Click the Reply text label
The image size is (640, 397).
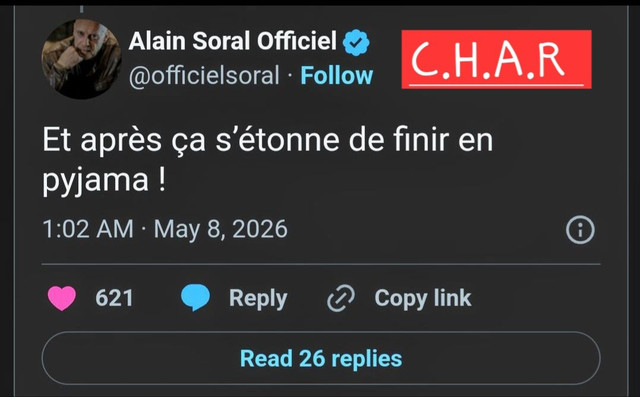click(x=258, y=299)
